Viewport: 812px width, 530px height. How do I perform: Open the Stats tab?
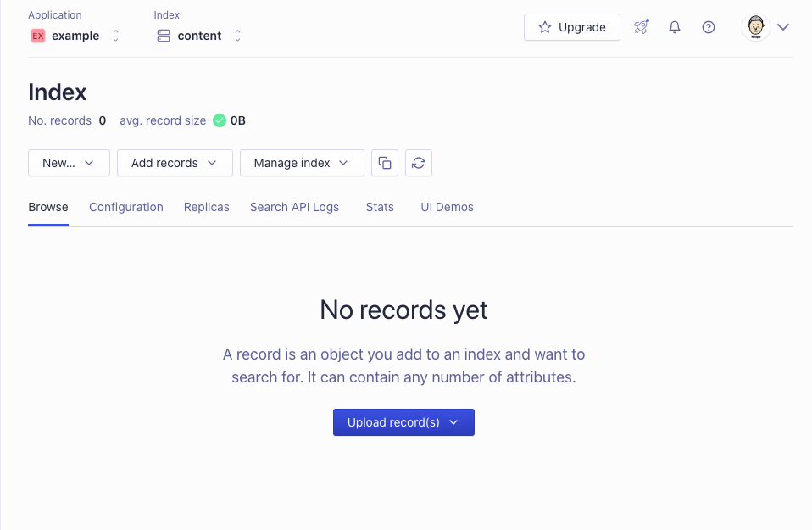pos(380,207)
